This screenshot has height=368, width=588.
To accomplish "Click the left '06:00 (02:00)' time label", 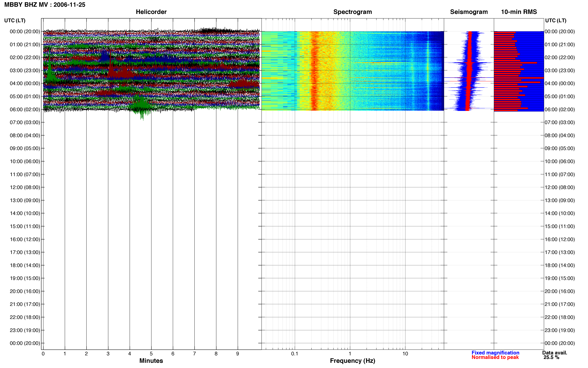I will 25,109.
